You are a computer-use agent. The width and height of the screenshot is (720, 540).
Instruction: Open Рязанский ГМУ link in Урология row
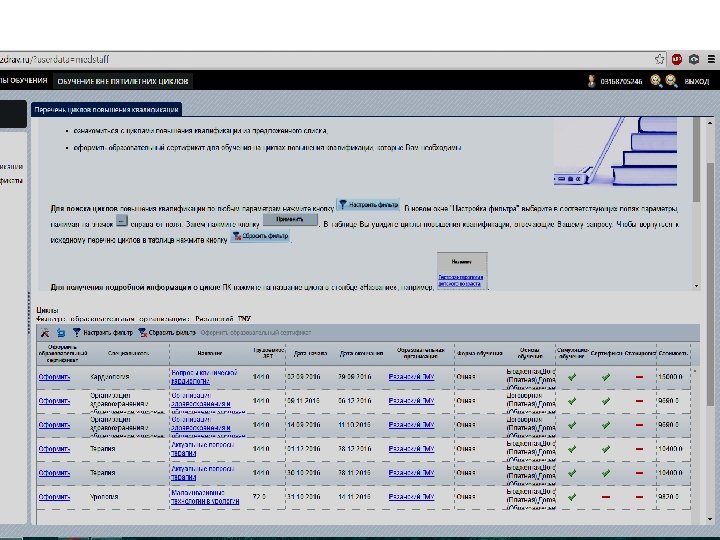411,497
